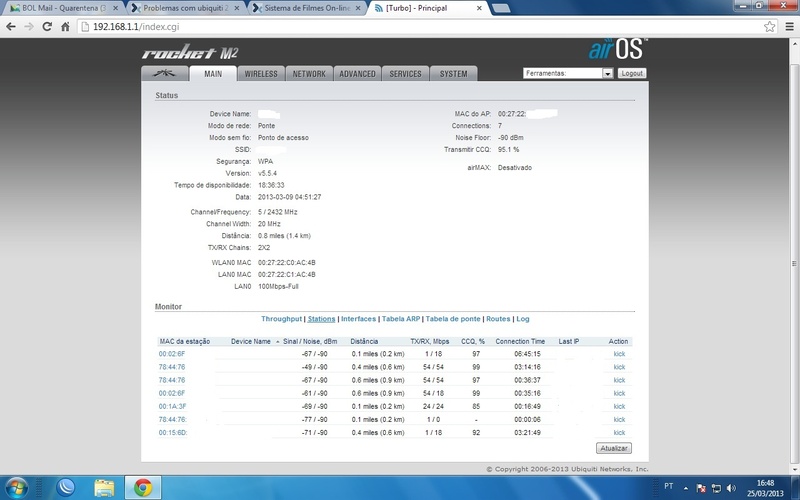Image resolution: width=800 pixels, height=500 pixels.
Task: Select Channel/Frequency value 5 / 2432 MHz
Action: coord(278,212)
